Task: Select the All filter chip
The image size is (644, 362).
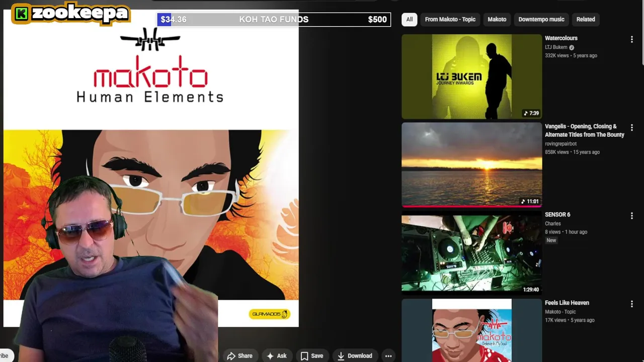Action: [410, 19]
